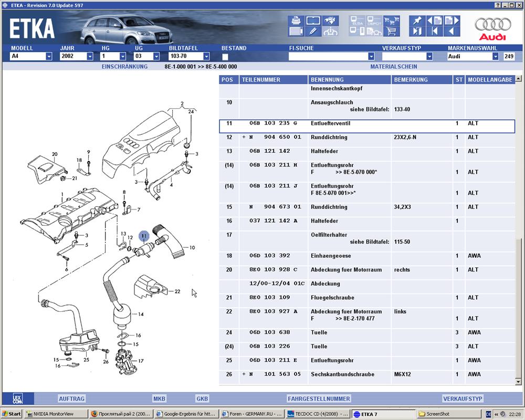The height and width of the screenshot is (420, 525).
Task: Click the monitor-to-device transfer icon
Action: click(x=357, y=31)
